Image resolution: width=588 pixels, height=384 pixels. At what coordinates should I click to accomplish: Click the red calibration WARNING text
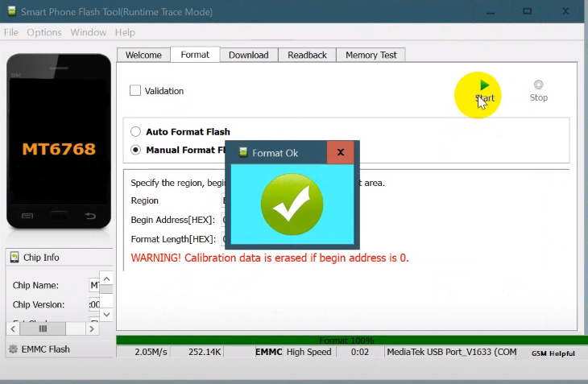tap(270, 258)
